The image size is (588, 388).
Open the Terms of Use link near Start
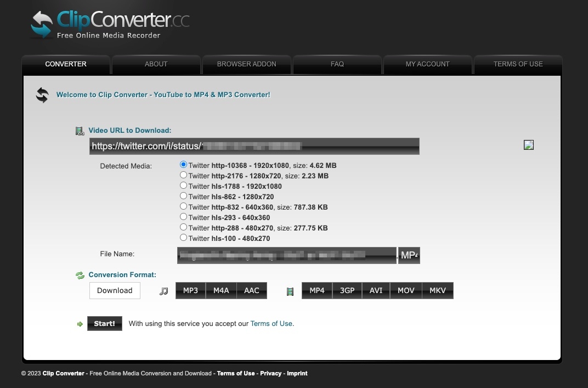pos(271,323)
